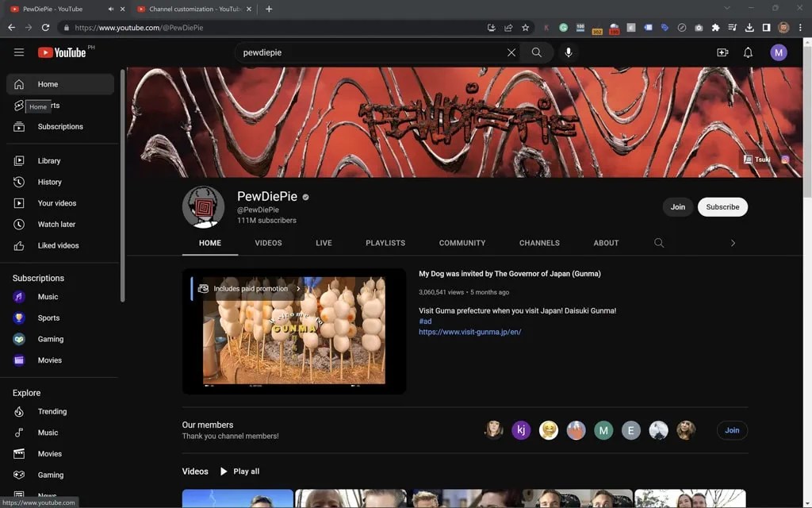Screen dimensions: 812x508
Task: Switch to the VIDEOS channel tab
Action: coord(268,243)
